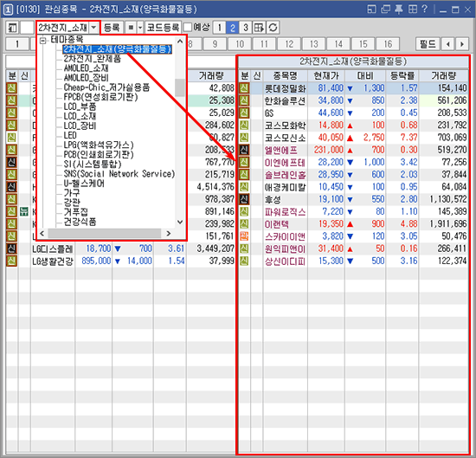Screen dimensions: 476x458
Task: Click the news icon in the left list
Action: pos(24,211)
